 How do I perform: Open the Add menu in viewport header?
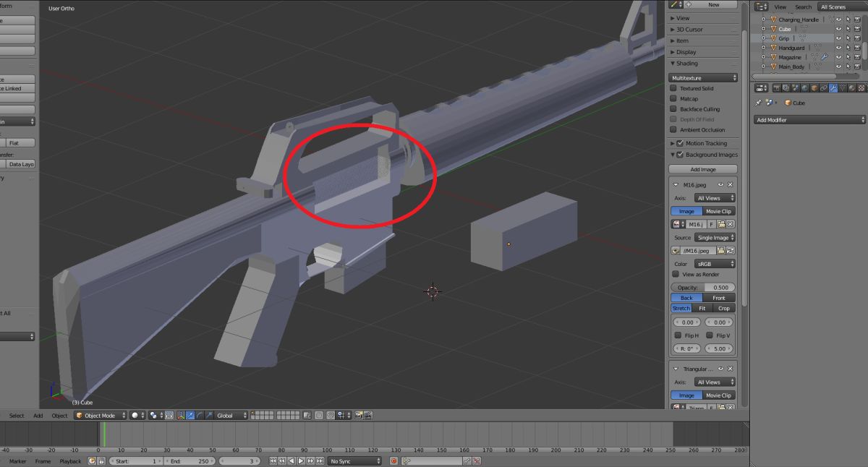tap(38, 416)
